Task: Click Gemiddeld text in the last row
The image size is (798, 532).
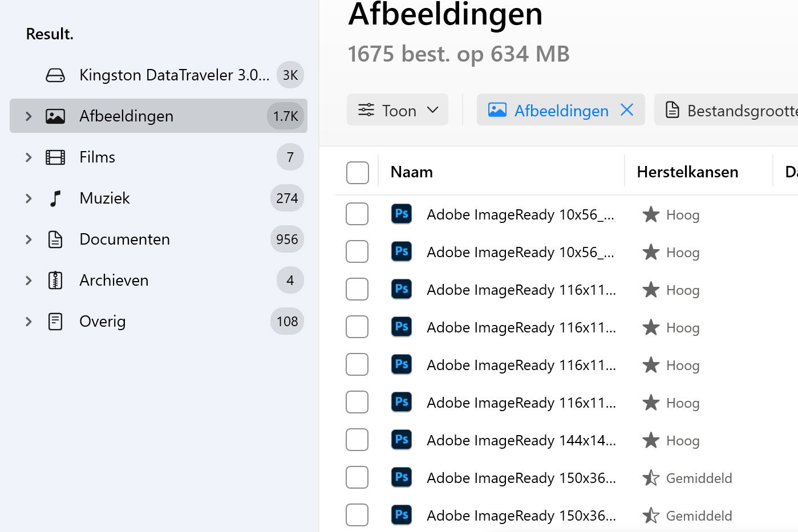Action: click(699, 516)
